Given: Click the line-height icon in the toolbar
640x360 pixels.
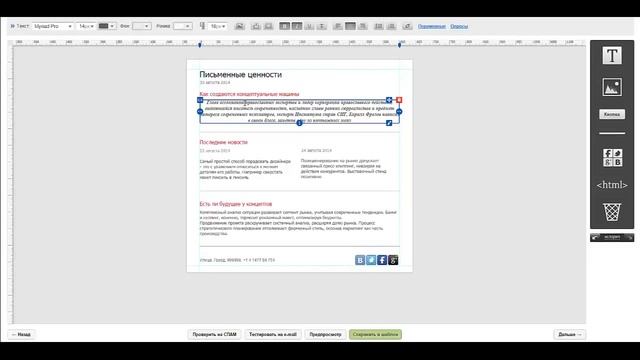Looking at the screenshot, I should tap(202, 26).
